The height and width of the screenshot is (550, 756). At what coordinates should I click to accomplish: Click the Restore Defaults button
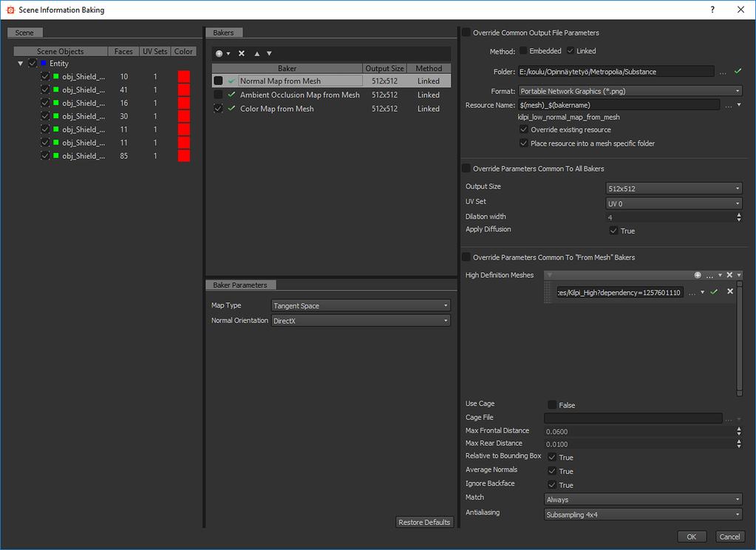[424, 522]
